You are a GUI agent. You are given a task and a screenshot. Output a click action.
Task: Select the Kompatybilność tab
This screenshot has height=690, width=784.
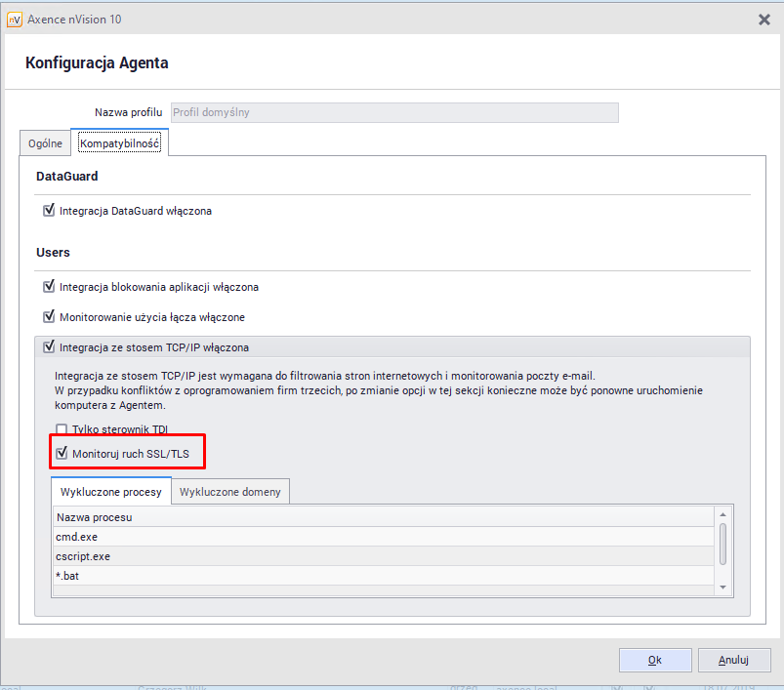pos(120,143)
